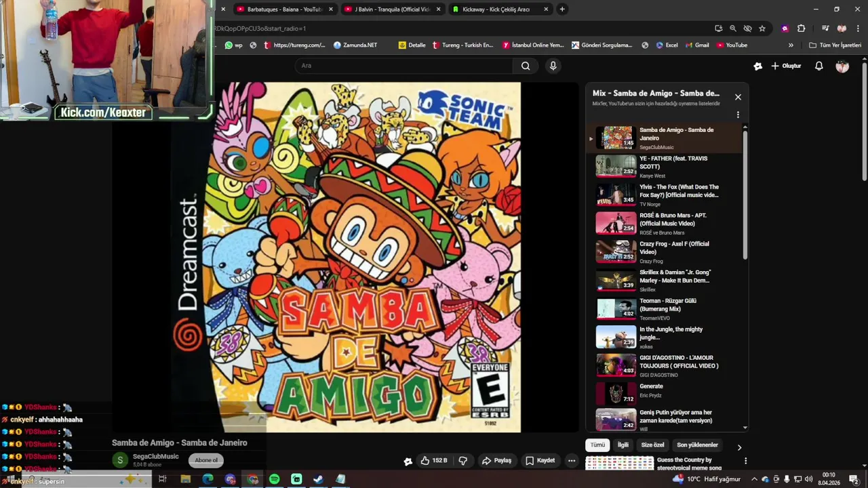Screen dimensions: 868x488
Task: Click the Abone ol subscribe button
Action: click(x=206, y=460)
